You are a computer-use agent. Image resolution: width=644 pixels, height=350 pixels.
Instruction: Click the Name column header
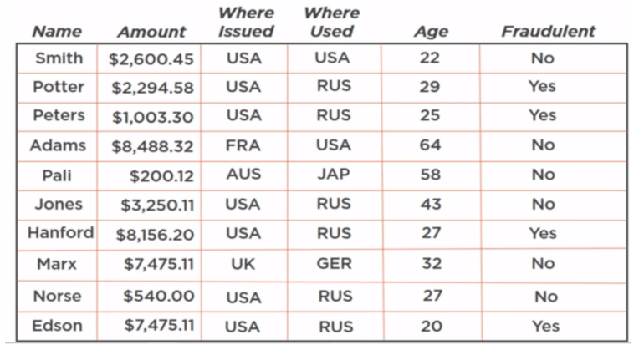point(58,32)
